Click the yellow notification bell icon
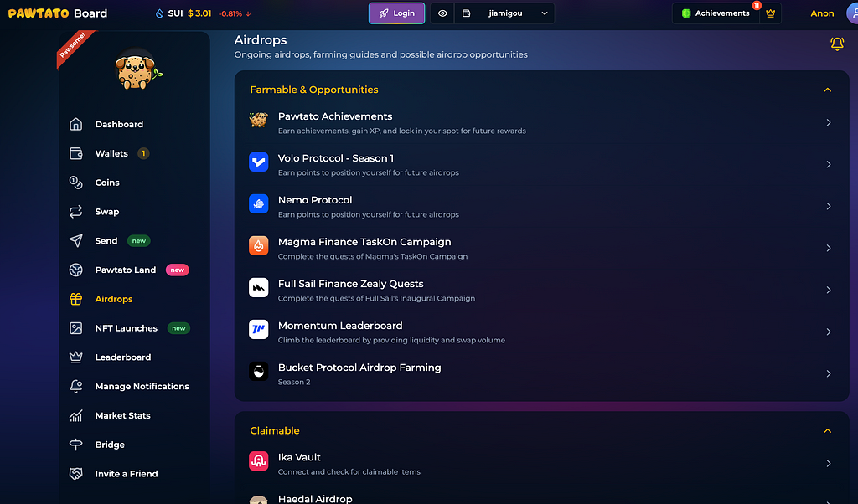 click(x=837, y=44)
